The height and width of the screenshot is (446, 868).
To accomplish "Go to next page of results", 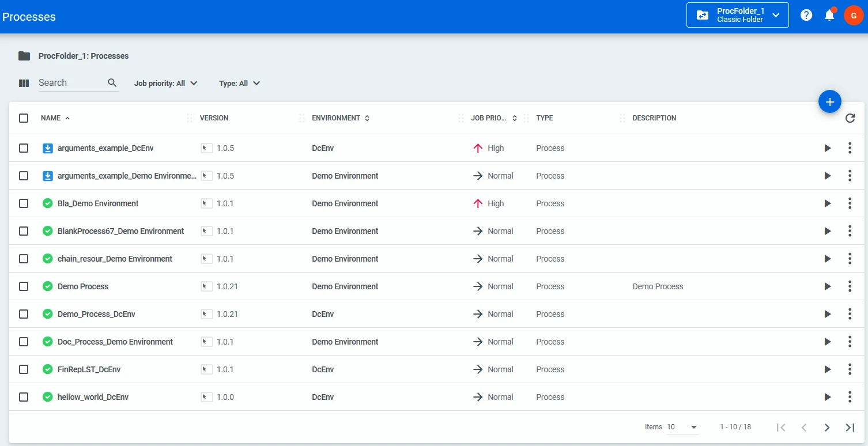I will click(827, 427).
